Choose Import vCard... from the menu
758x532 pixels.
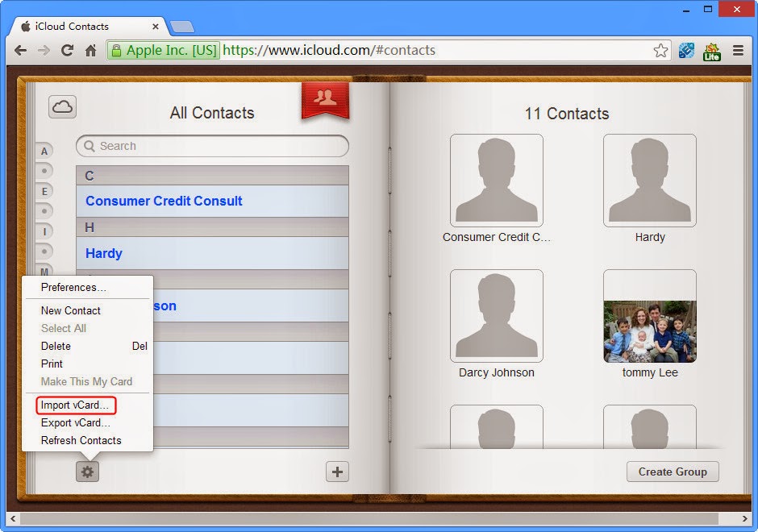pos(75,405)
